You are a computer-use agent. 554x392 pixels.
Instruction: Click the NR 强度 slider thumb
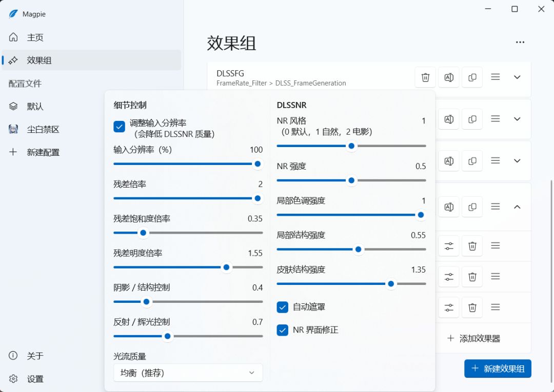click(x=351, y=180)
